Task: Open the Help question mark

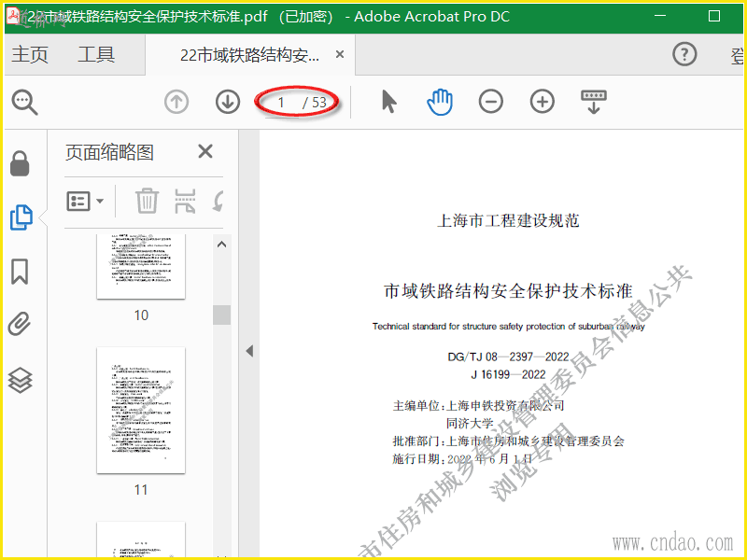Action: 684,54
